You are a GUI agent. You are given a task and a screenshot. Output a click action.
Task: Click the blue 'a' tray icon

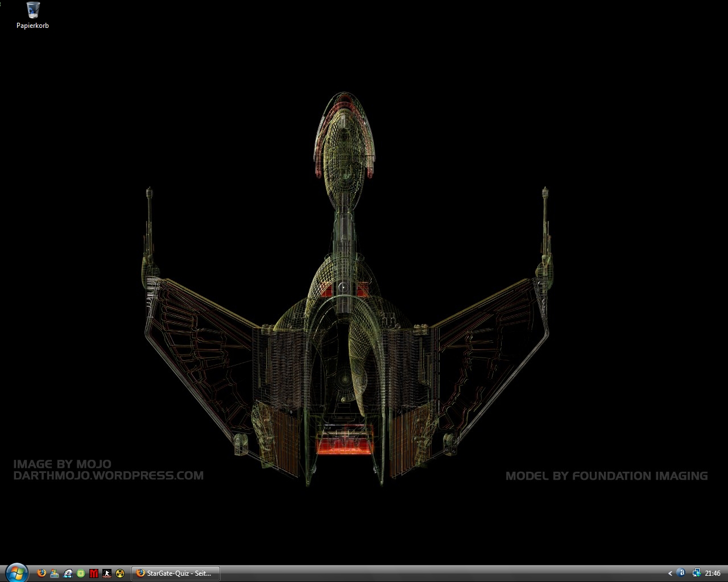tap(682, 573)
